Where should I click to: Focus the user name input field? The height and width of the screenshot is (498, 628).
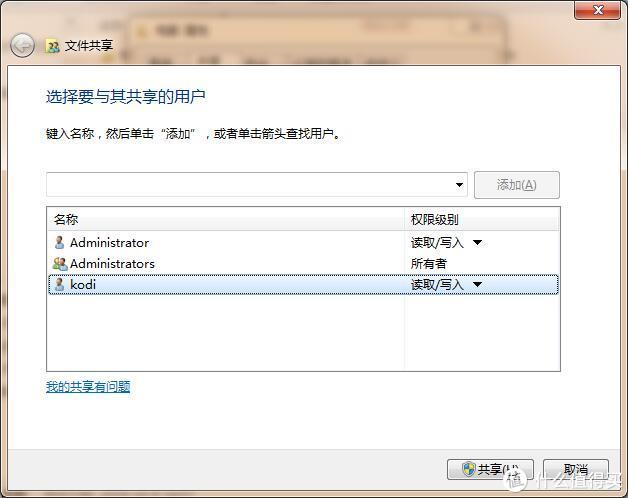coord(249,185)
